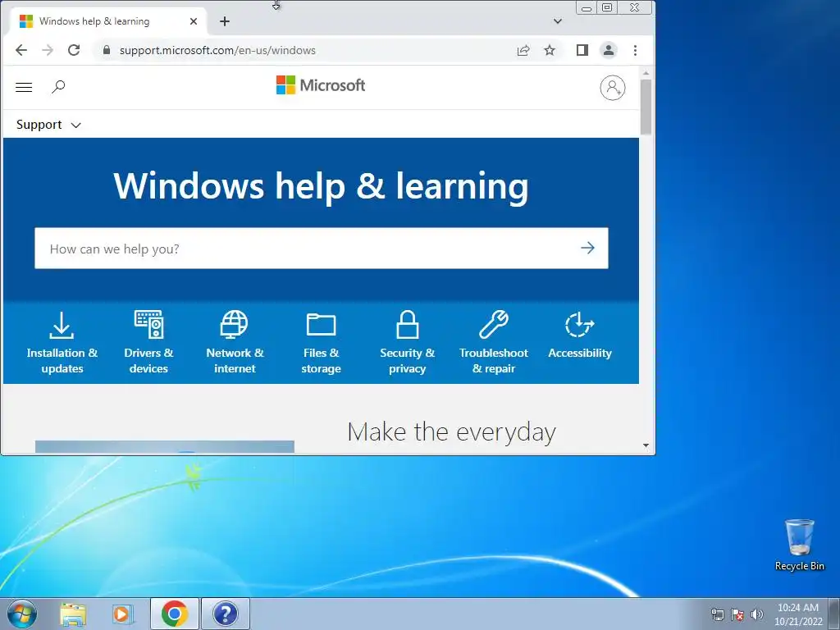Click the address bar URL text

point(217,50)
